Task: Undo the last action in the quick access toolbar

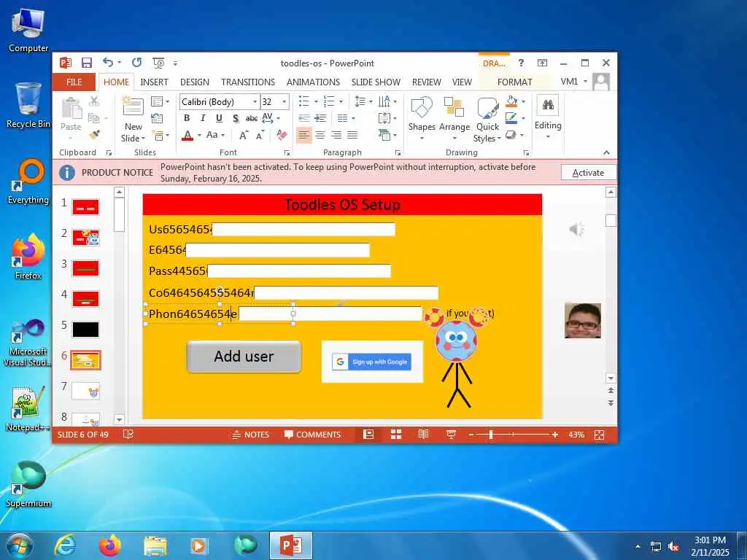Action: 108,63
